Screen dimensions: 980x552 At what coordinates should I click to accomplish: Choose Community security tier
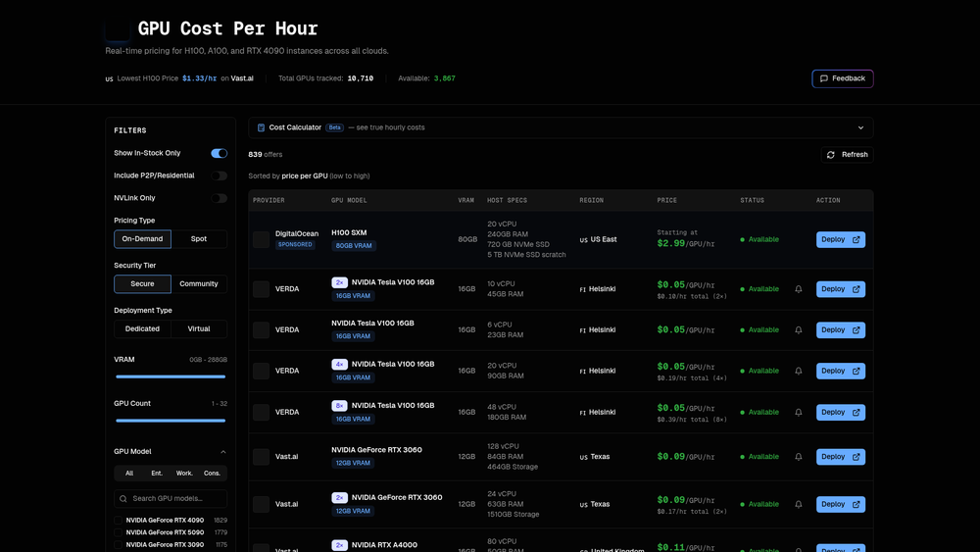[199, 283]
